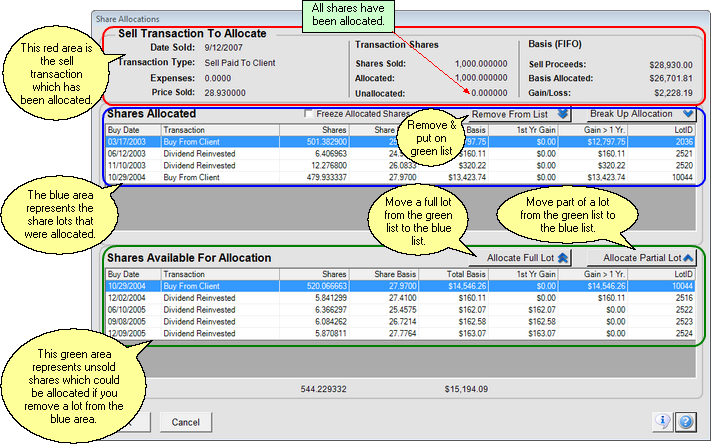Select allocated row dated 11/10/2003
711x445 pixels.
pyautogui.click(x=400, y=166)
